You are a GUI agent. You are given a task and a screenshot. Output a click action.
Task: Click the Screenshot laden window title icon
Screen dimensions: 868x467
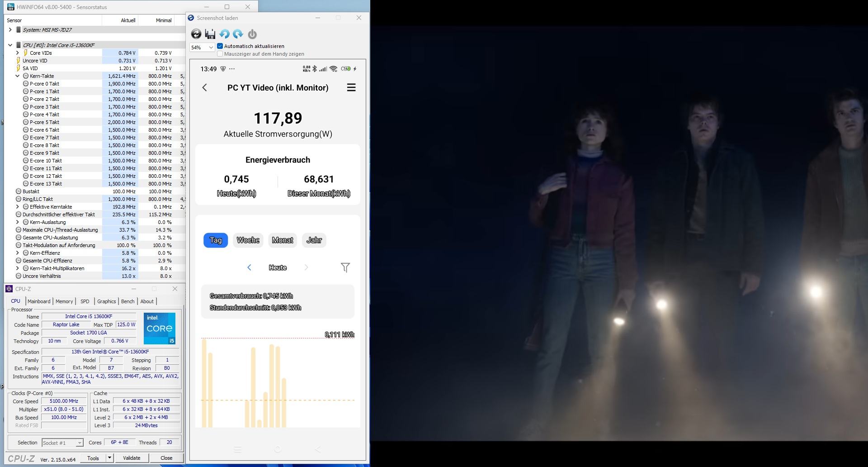point(191,18)
